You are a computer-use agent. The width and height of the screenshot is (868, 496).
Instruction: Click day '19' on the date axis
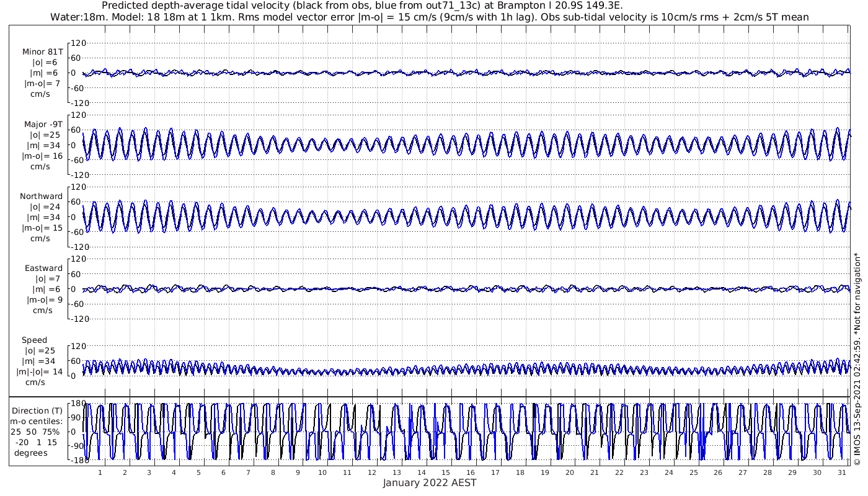tap(544, 472)
